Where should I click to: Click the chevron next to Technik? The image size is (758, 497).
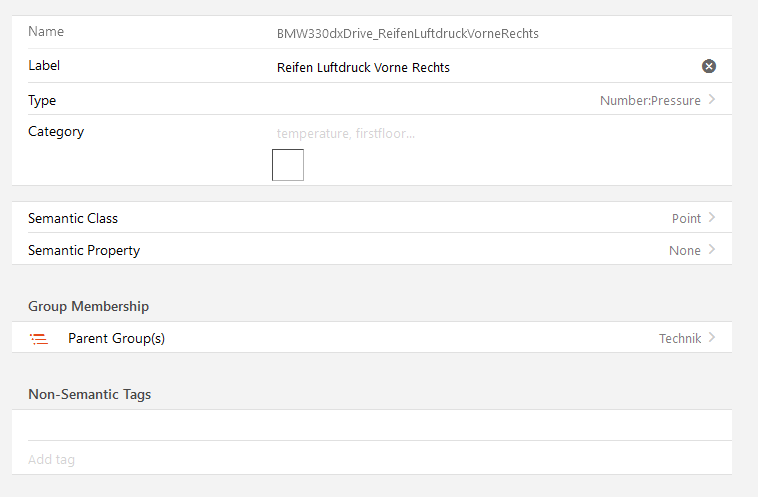(x=712, y=338)
